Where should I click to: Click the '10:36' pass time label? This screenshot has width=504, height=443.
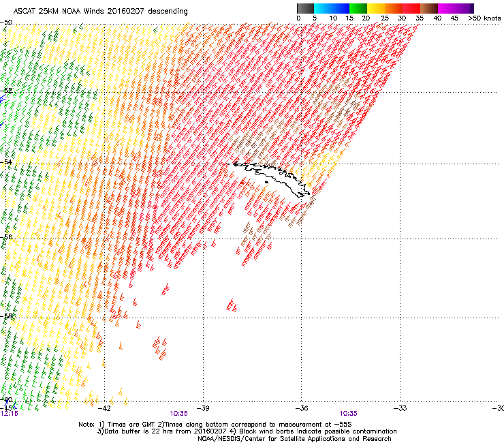pos(178,414)
